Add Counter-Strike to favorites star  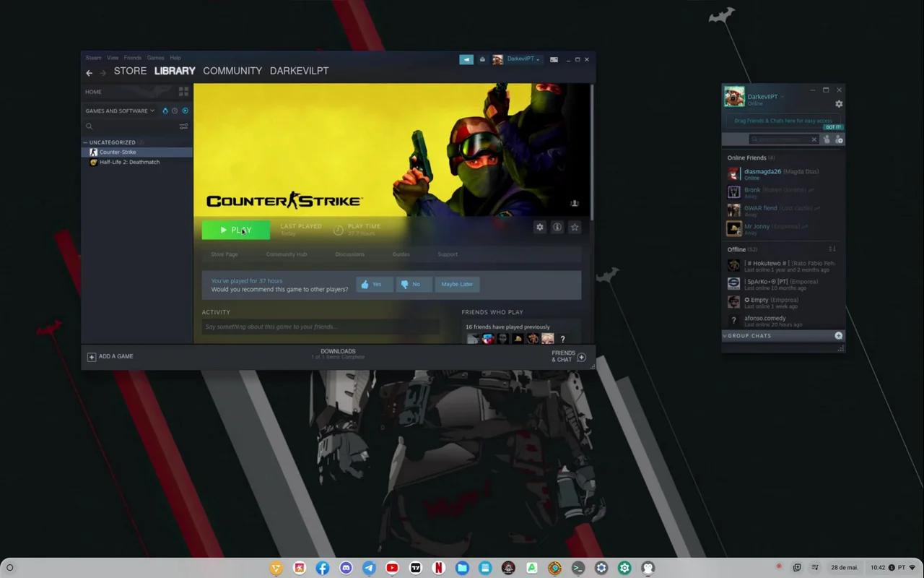pos(575,227)
